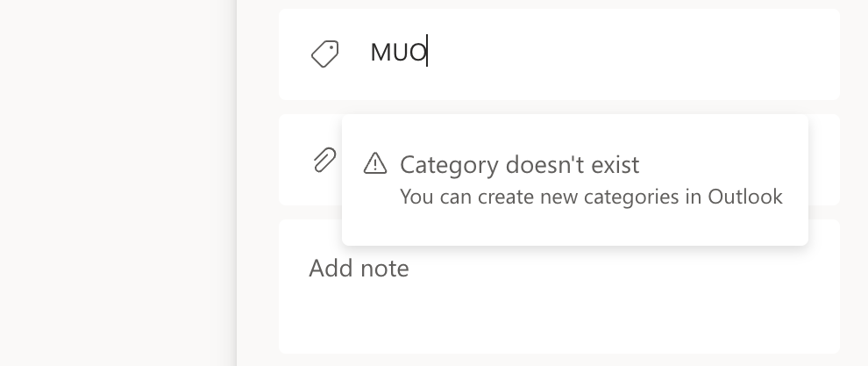Click the Add note placeholder text
The image size is (868, 366).
pyautogui.click(x=359, y=268)
